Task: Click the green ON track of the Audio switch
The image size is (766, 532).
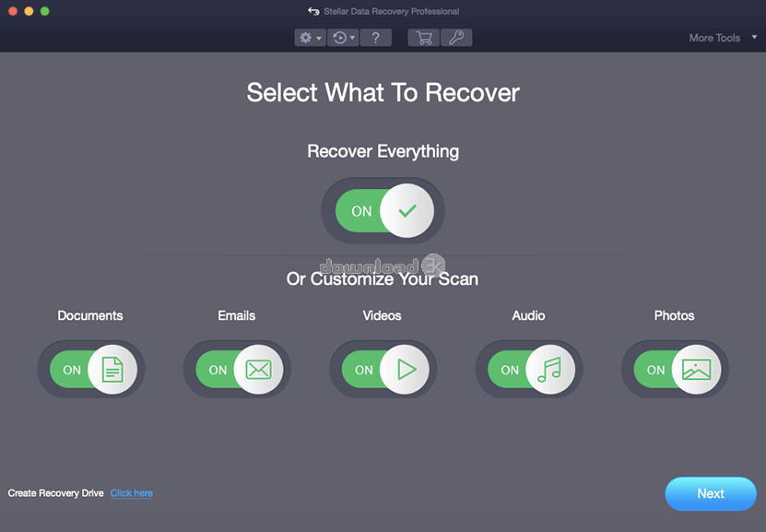Action: pos(508,370)
